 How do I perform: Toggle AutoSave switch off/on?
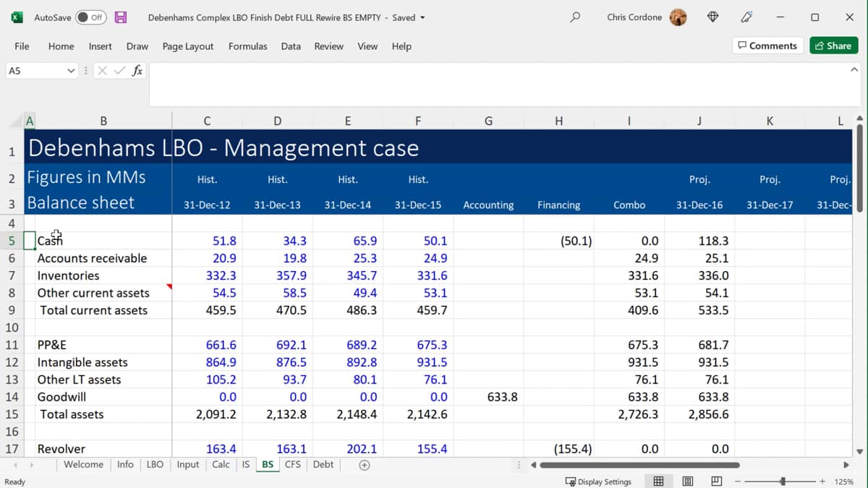pyautogui.click(x=90, y=17)
